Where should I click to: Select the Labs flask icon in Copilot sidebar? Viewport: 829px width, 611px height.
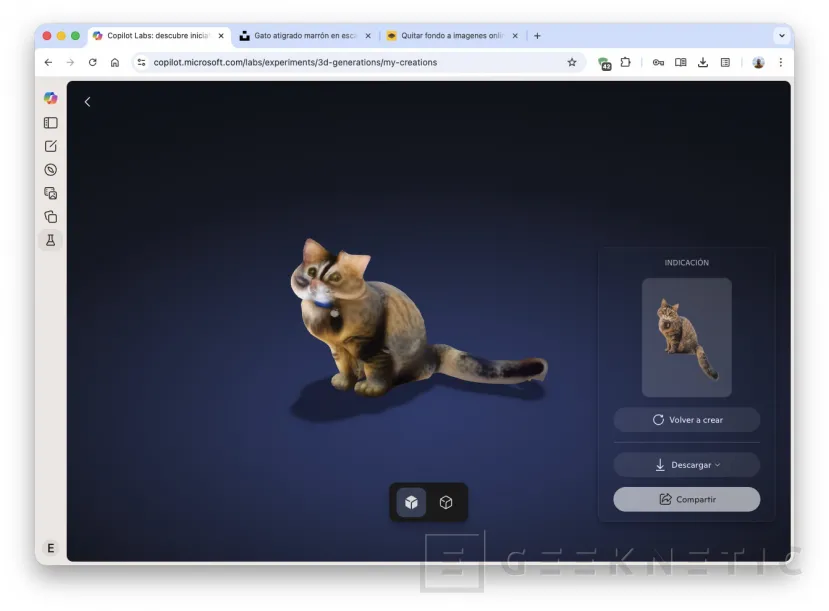click(50, 240)
